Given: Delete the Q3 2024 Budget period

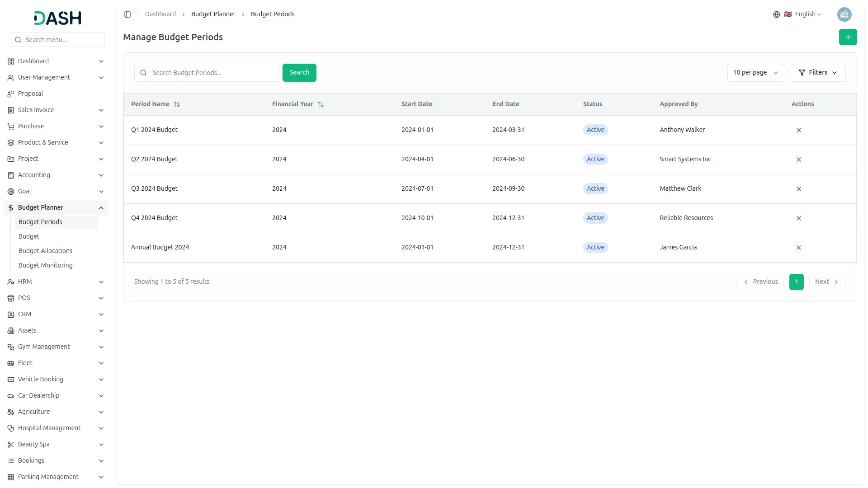Looking at the screenshot, I should coord(798,189).
